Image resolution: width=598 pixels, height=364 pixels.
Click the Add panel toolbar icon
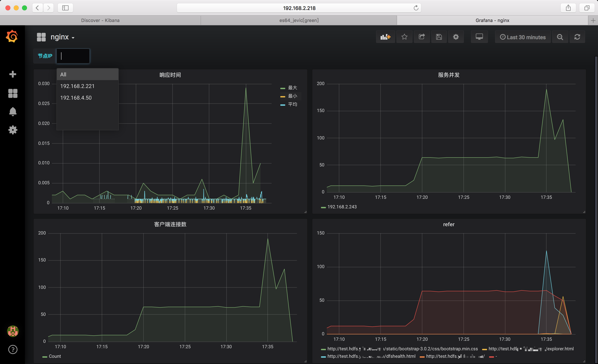385,37
